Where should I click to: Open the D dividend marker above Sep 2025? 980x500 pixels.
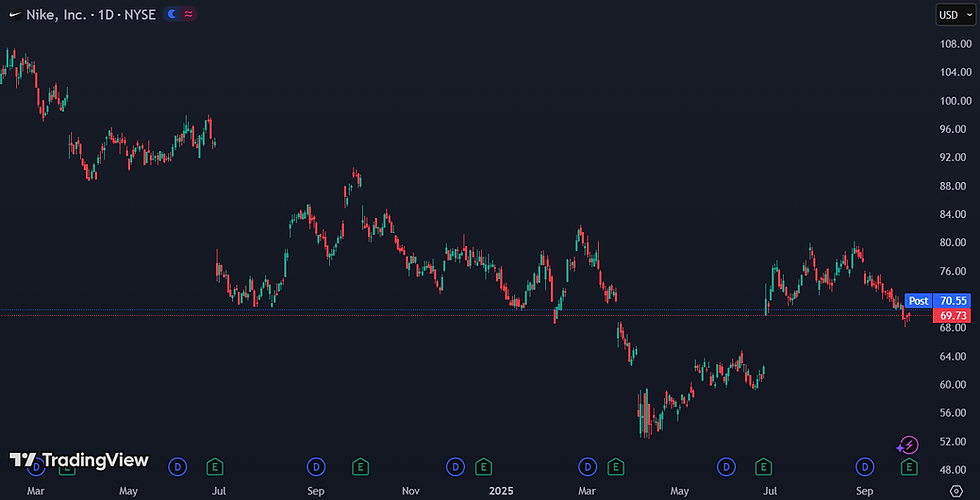pos(865,466)
